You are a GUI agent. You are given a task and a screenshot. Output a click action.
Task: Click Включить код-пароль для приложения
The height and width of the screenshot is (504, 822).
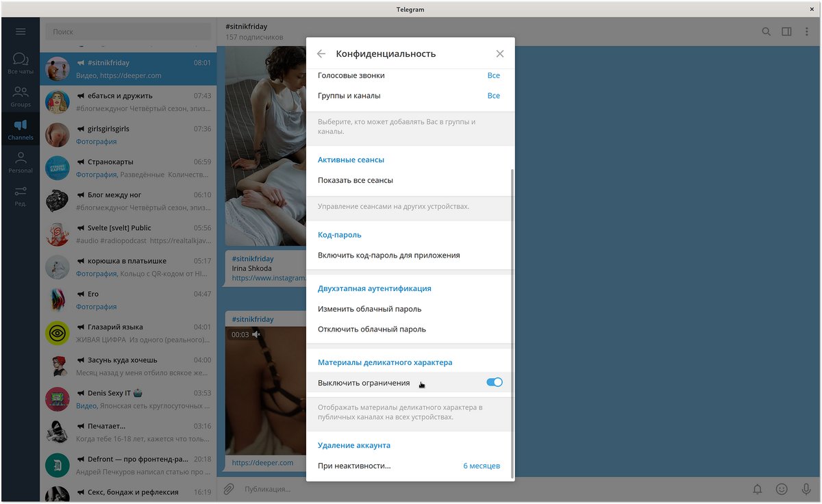tap(410, 255)
